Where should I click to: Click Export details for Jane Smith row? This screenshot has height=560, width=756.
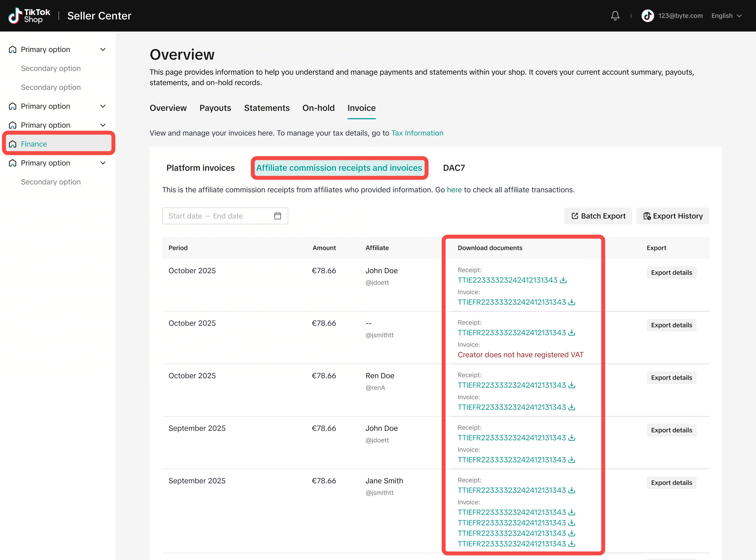click(671, 483)
